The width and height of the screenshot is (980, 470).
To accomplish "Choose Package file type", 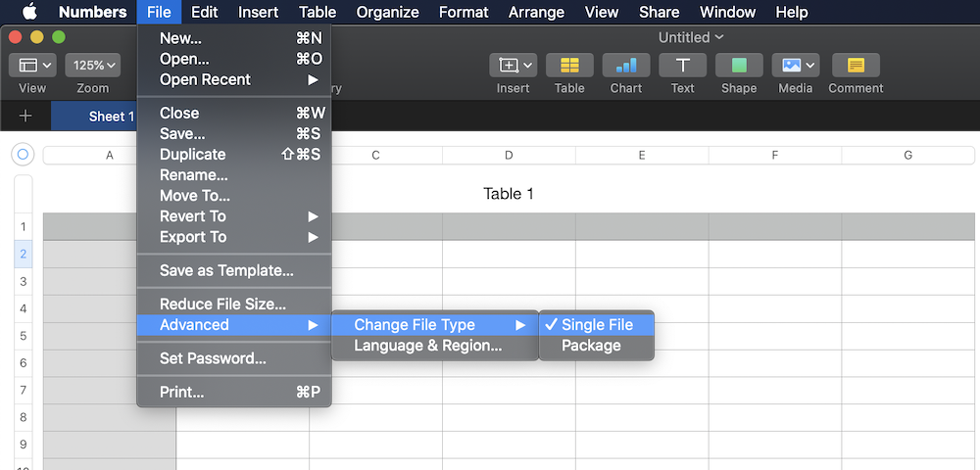I will pos(596,346).
